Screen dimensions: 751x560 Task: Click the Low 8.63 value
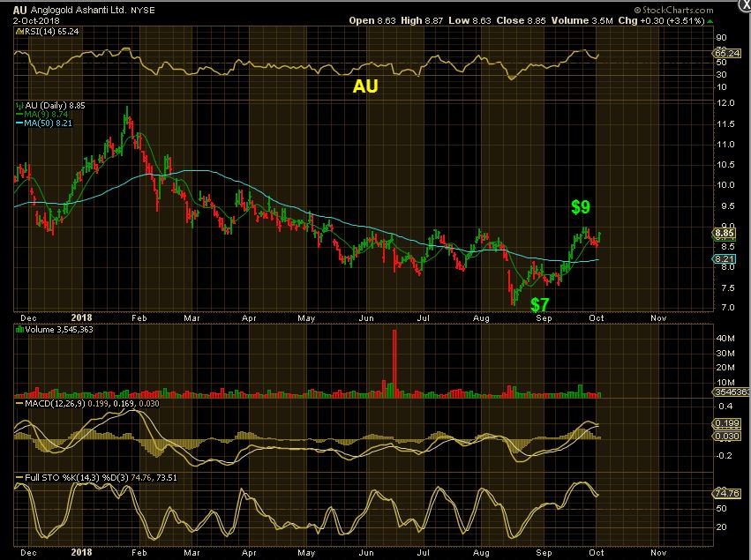pos(469,20)
